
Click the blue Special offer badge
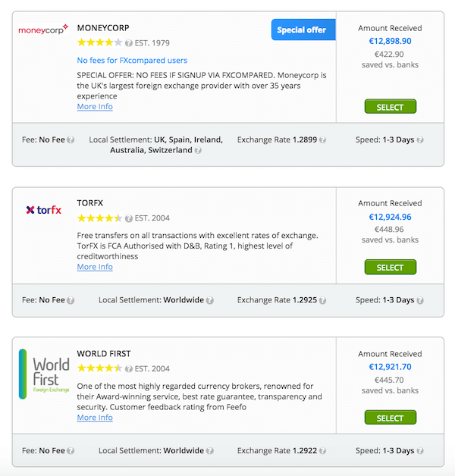pyautogui.click(x=301, y=30)
